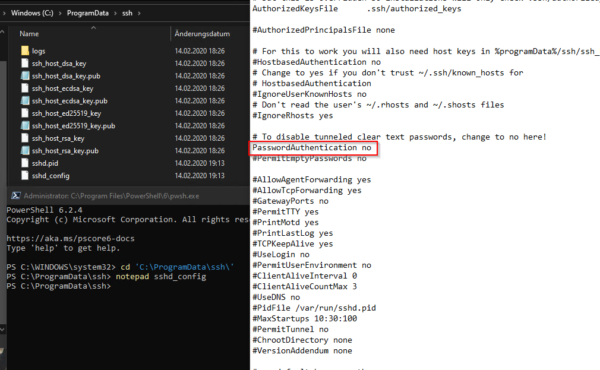Click the sort arrow above Name column
The image size is (600, 370).
tap(93, 28)
